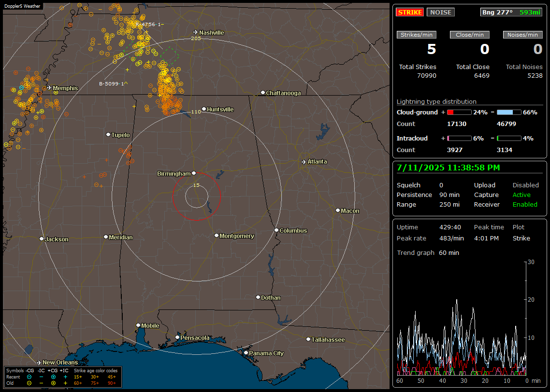Click the 205 range ring label

(x=196, y=38)
